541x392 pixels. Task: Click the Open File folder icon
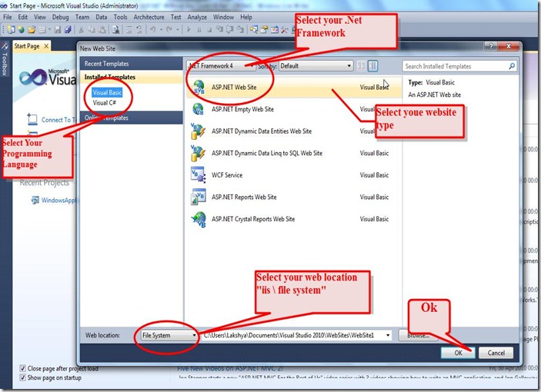pyautogui.click(x=32, y=30)
